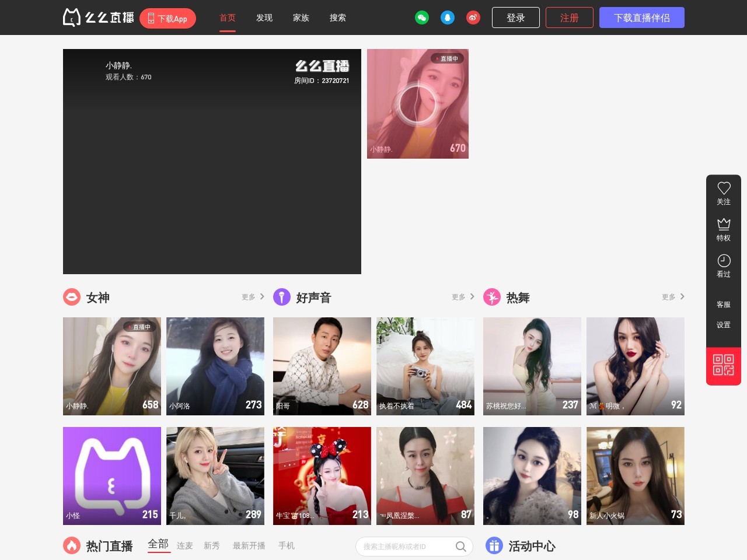Open the WeChat share icon
This screenshot has height=560, width=747.
[422, 17]
